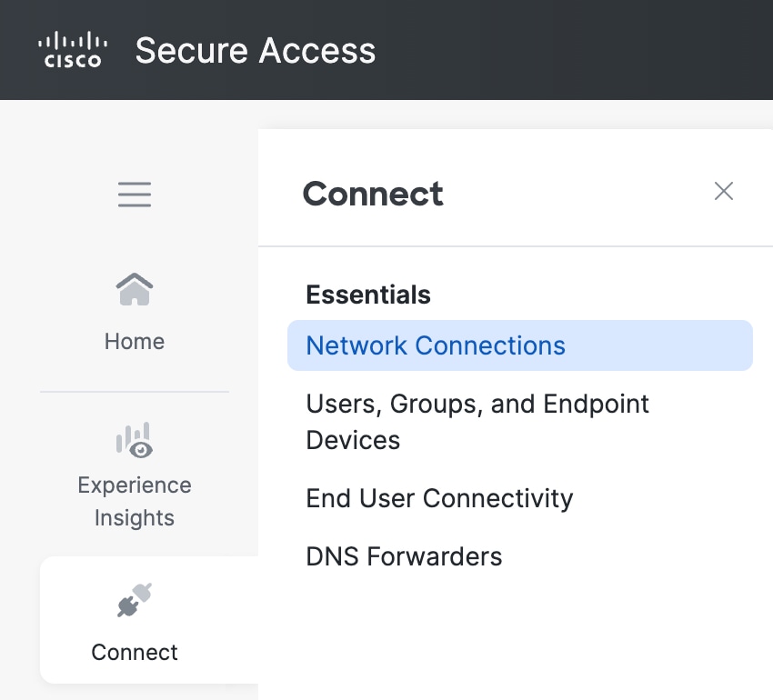Click empty header area right of Secure Access
Image resolution: width=773 pixels, height=700 pixels.
pos(582,50)
